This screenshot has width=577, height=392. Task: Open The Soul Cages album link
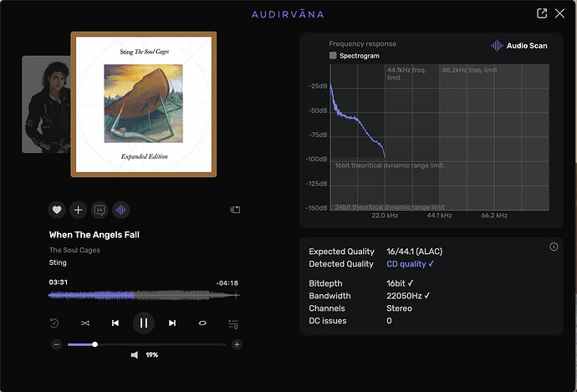(x=74, y=250)
